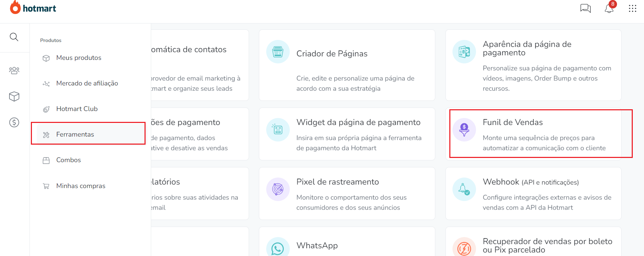
Task: Open the WhatsApp tool title
Action: pos(317,245)
